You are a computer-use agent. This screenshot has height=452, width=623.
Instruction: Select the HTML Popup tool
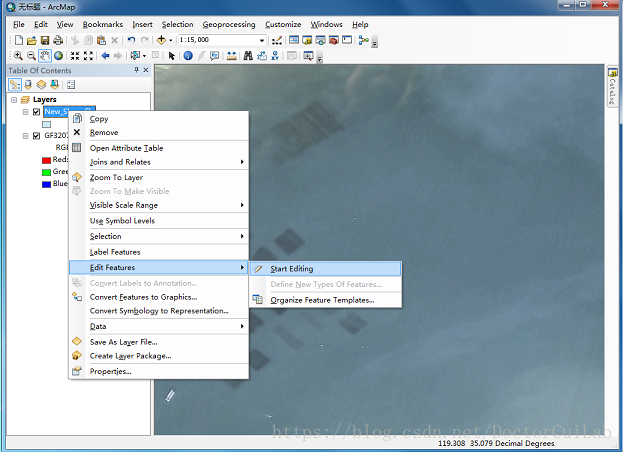click(x=215, y=56)
